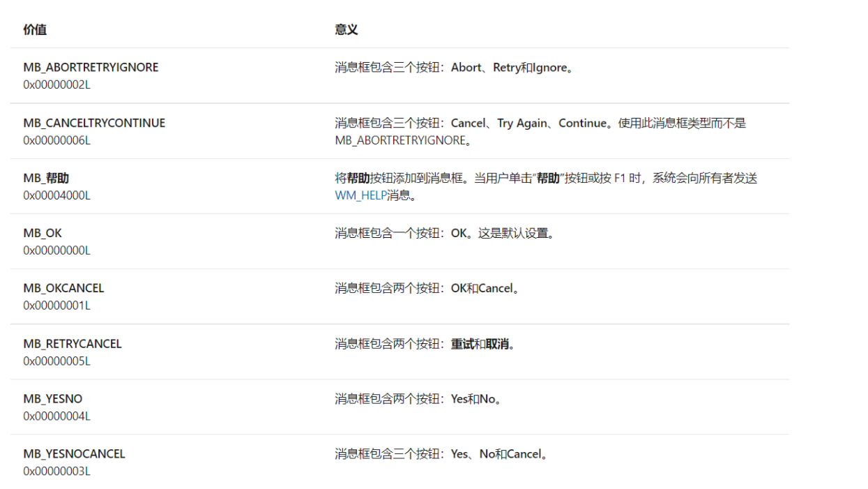Screen dimensions: 868x489
Task: Click the MB_帮助 constant name
Action: pyautogui.click(x=46, y=178)
